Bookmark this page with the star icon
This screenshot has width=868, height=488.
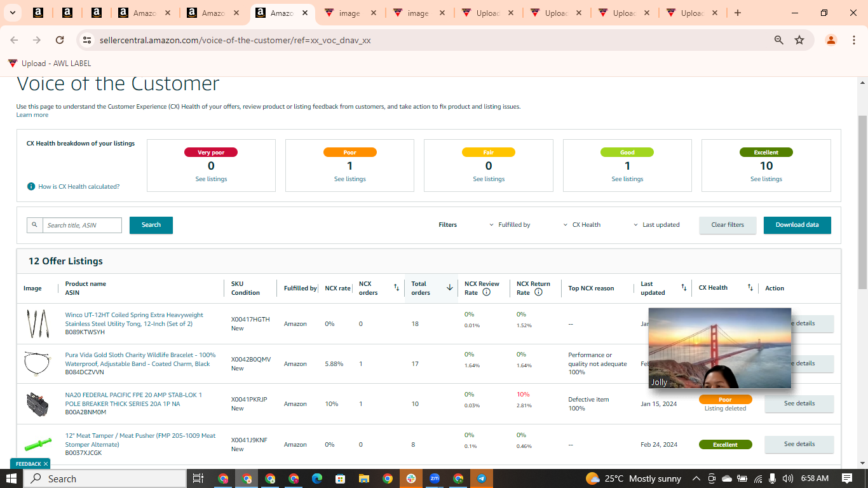pyautogui.click(x=799, y=40)
